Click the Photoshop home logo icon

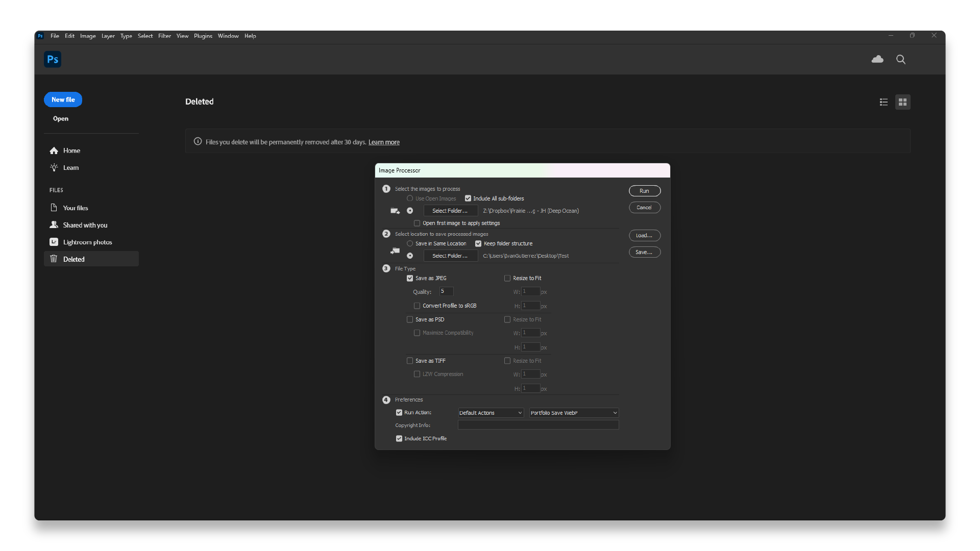click(53, 59)
